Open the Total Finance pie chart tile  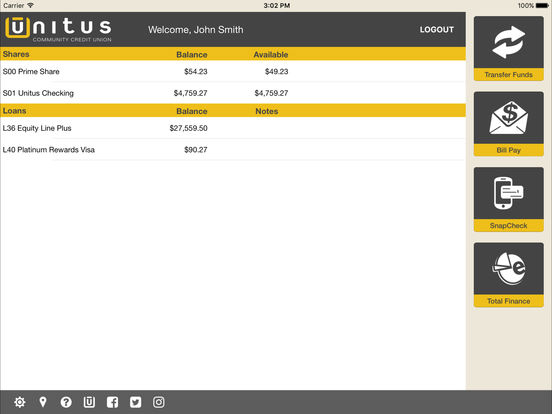coord(508,275)
